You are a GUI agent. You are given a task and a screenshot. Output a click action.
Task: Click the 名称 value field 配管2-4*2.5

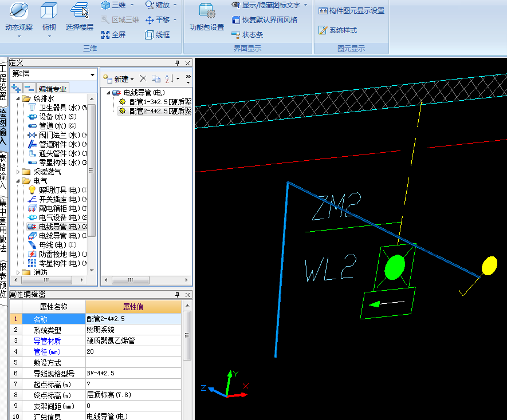[133, 319]
